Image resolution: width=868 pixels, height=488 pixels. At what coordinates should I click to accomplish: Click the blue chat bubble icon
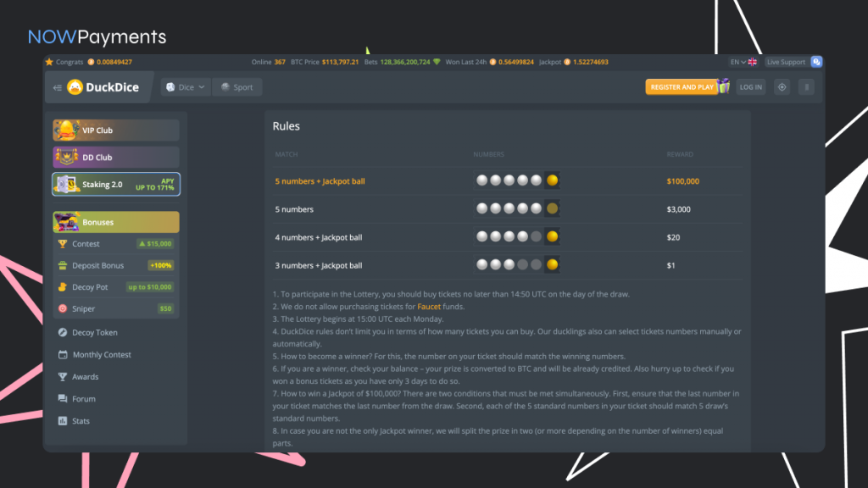pos(816,62)
